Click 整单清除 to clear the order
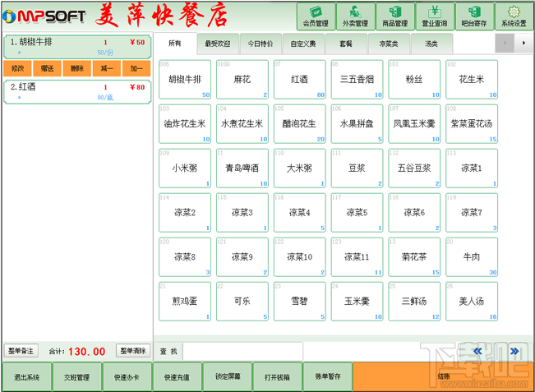Image resolution: width=535 pixels, height=392 pixels. [x=133, y=351]
